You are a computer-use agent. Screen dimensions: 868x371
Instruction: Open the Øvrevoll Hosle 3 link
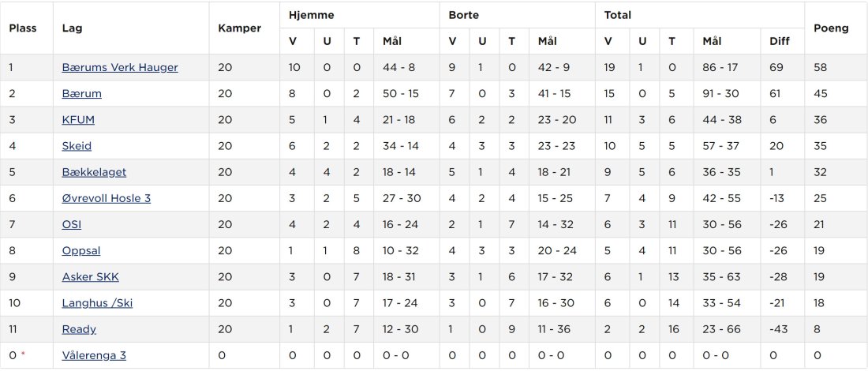pyautogui.click(x=107, y=198)
